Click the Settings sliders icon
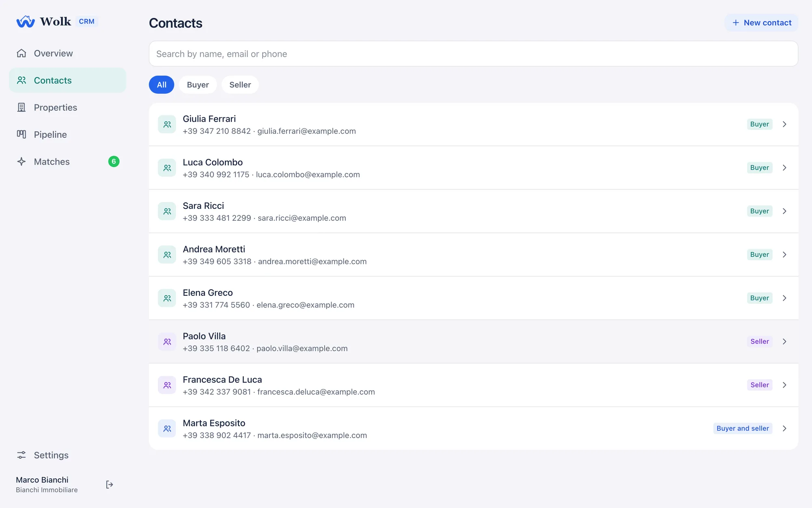The image size is (812, 508). [x=22, y=455]
